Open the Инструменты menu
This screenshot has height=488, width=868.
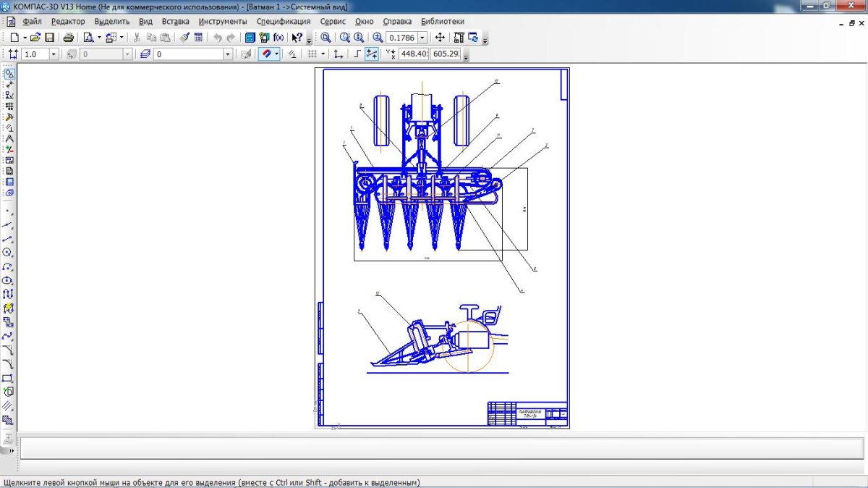click(x=222, y=22)
